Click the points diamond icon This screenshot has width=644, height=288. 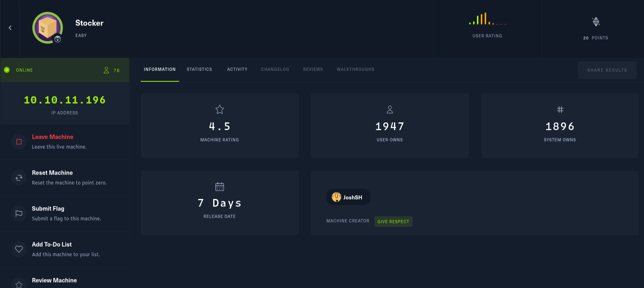pyautogui.click(x=596, y=22)
